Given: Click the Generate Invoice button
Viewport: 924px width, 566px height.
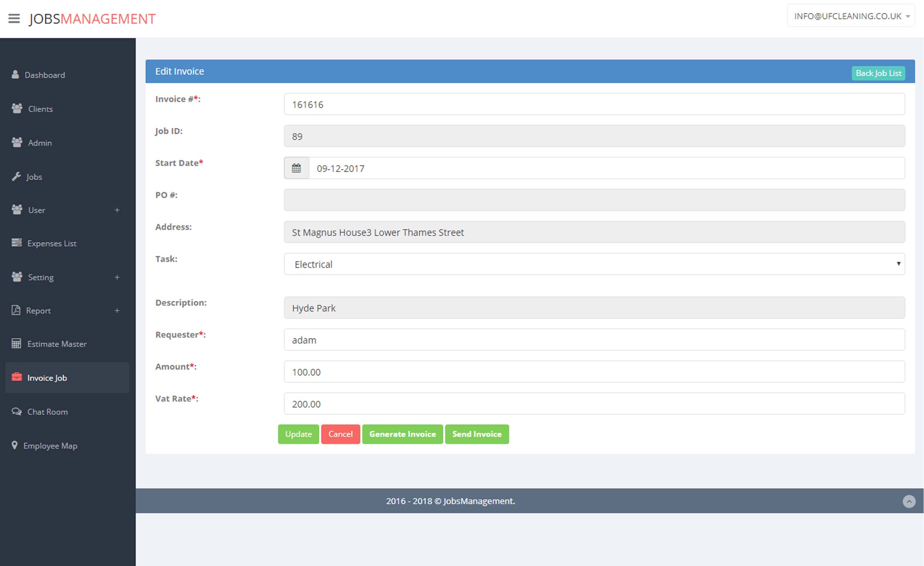Looking at the screenshot, I should [402, 434].
